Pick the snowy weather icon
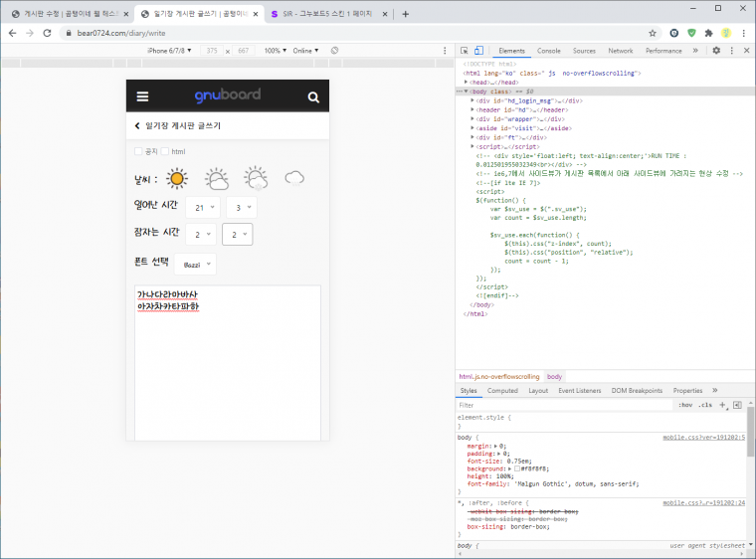 [x=256, y=179]
